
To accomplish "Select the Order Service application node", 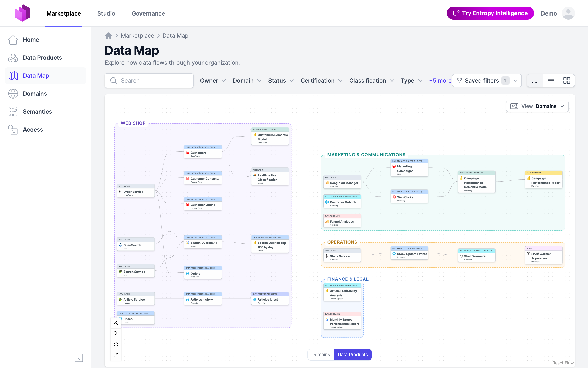I will tap(136, 191).
